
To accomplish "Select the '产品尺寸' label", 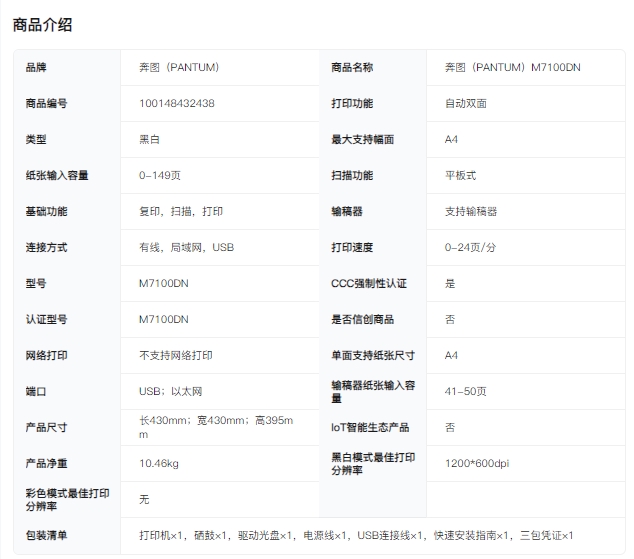I will (x=46, y=427).
